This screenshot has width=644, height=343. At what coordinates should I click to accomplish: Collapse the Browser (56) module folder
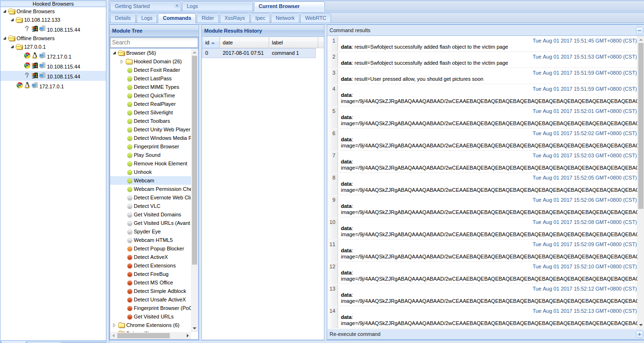(x=114, y=53)
